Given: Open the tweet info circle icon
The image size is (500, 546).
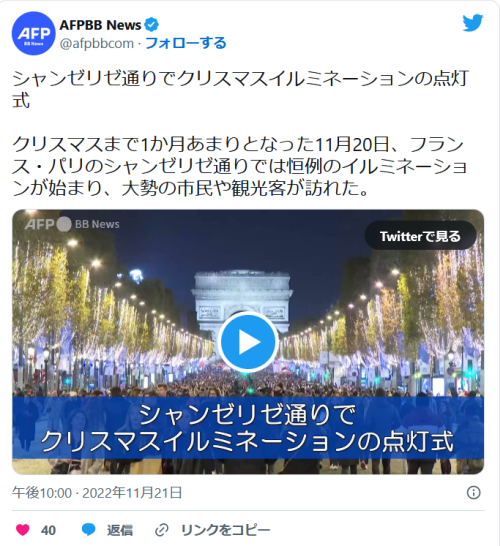Looking at the screenshot, I should (474, 493).
